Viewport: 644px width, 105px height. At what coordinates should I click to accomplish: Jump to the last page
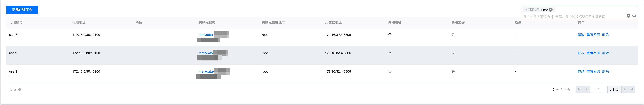click(632, 89)
